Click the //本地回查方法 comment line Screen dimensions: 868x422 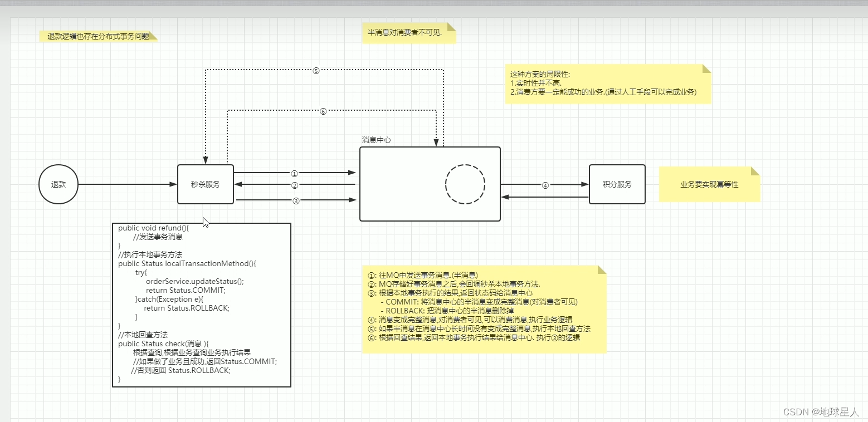143,335
